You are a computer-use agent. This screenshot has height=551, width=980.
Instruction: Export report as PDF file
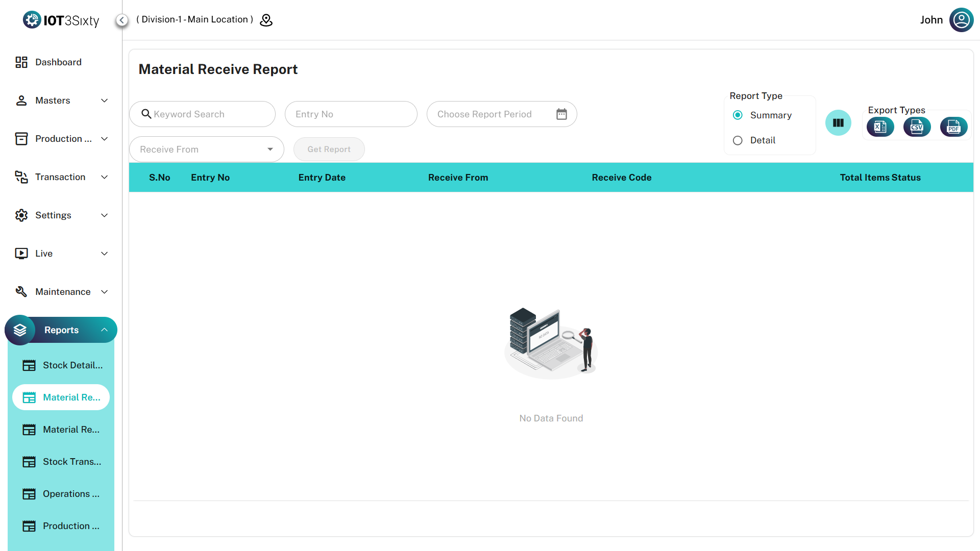[953, 127]
